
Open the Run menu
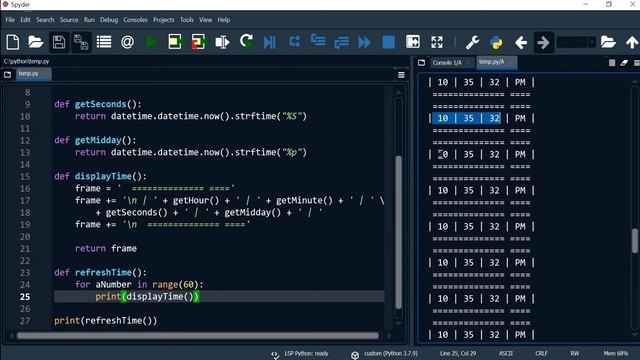point(89,20)
